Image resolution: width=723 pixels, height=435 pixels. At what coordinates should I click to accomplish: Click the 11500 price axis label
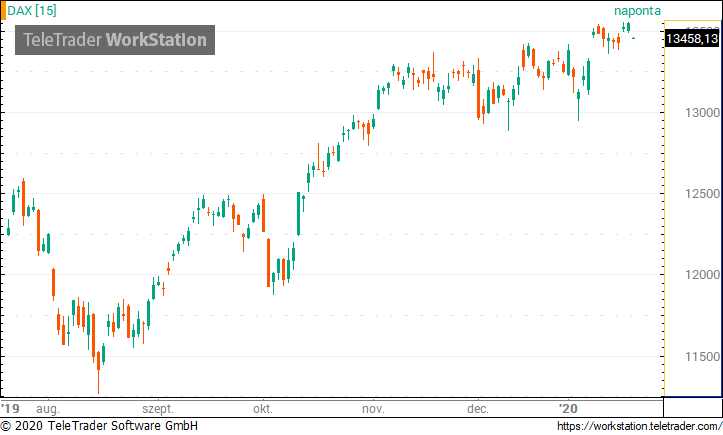point(702,357)
